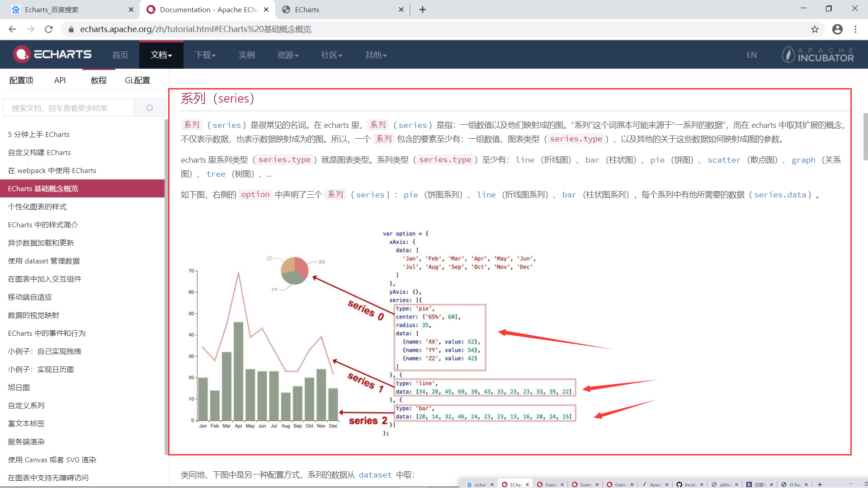Switch to the 配置项 tab
The width and height of the screenshot is (868, 488).
(x=21, y=80)
